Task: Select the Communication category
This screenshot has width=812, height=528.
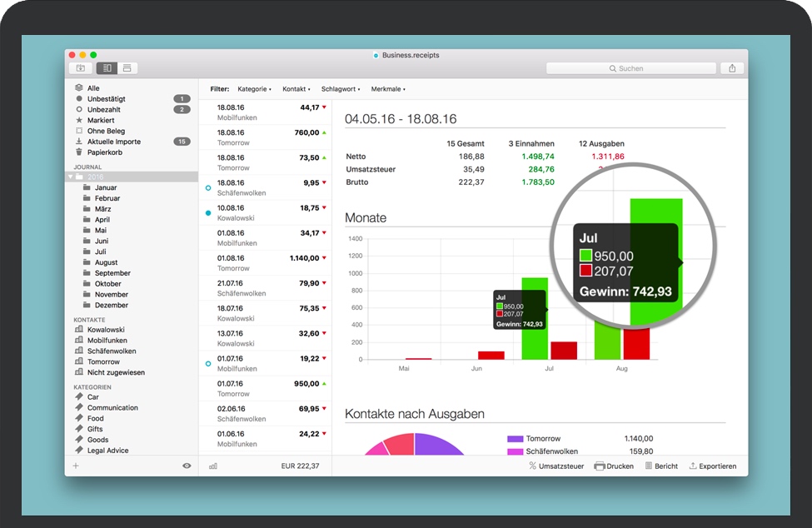Action: 112,408
